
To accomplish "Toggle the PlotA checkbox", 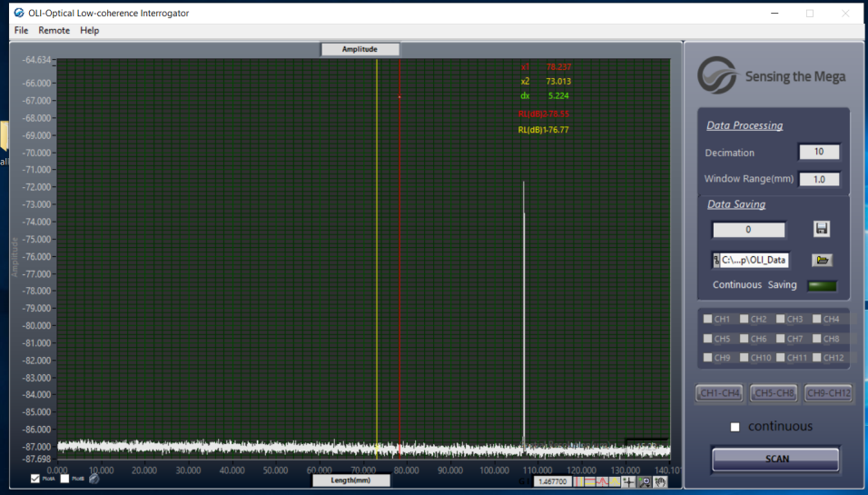I will pyautogui.click(x=35, y=479).
